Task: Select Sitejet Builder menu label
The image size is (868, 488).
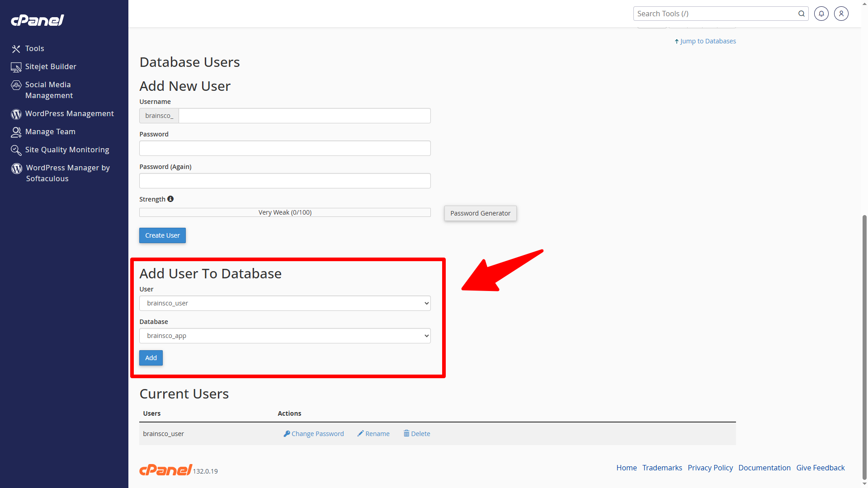Action: coord(51,66)
